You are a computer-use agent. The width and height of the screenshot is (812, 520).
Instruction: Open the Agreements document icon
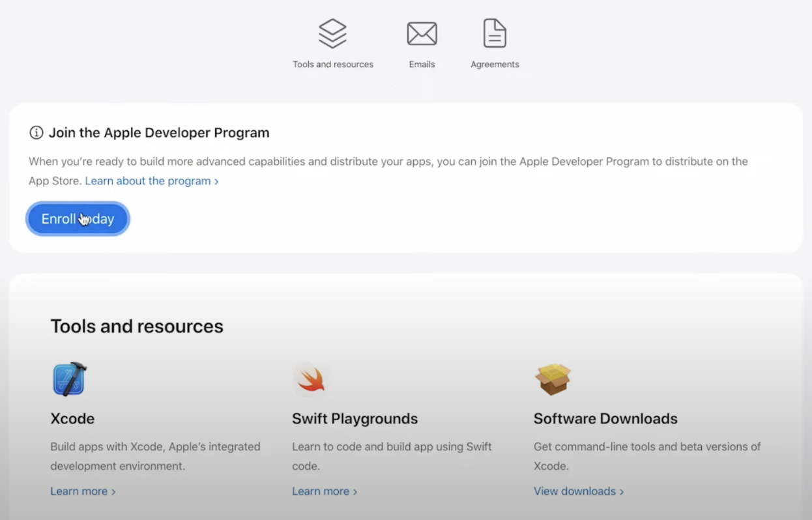point(495,33)
